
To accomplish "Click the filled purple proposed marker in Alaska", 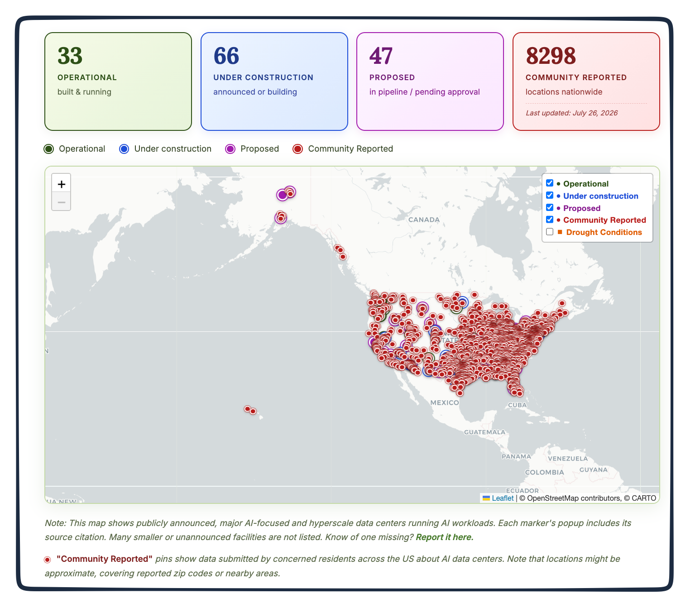I will tap(283, 195).
